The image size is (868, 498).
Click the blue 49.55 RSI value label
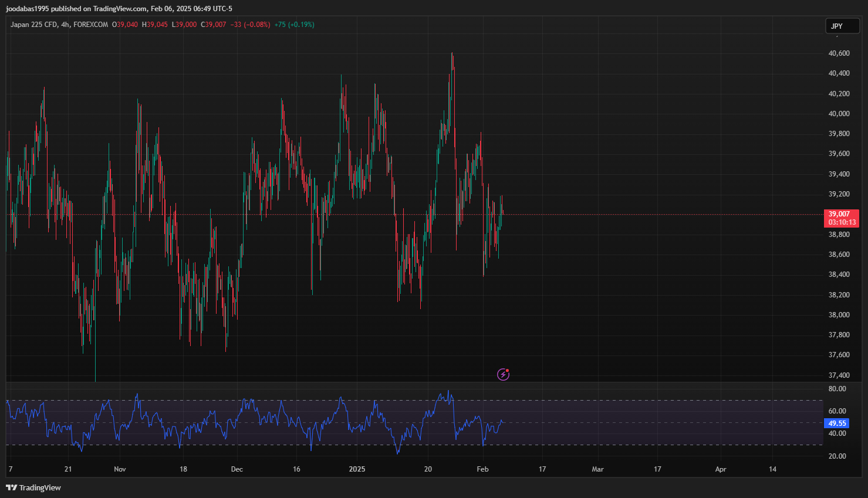[837, 423]
